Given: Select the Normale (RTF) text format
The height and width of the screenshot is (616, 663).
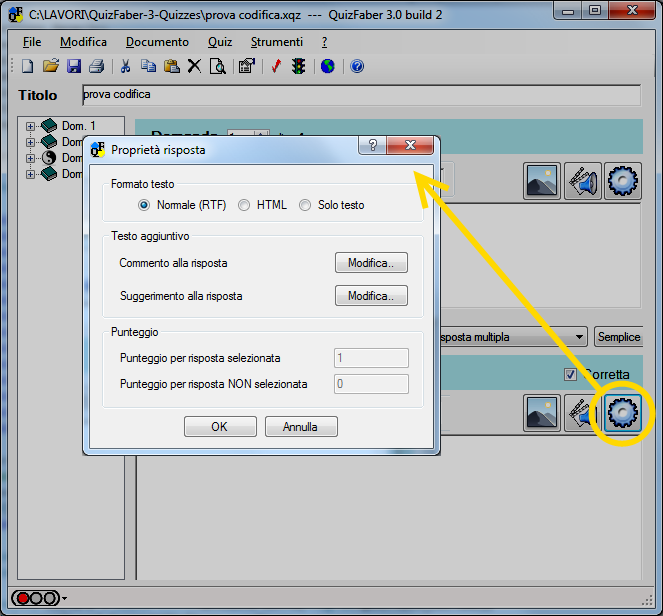Looking at the screenshot, I should coord(145,205).
